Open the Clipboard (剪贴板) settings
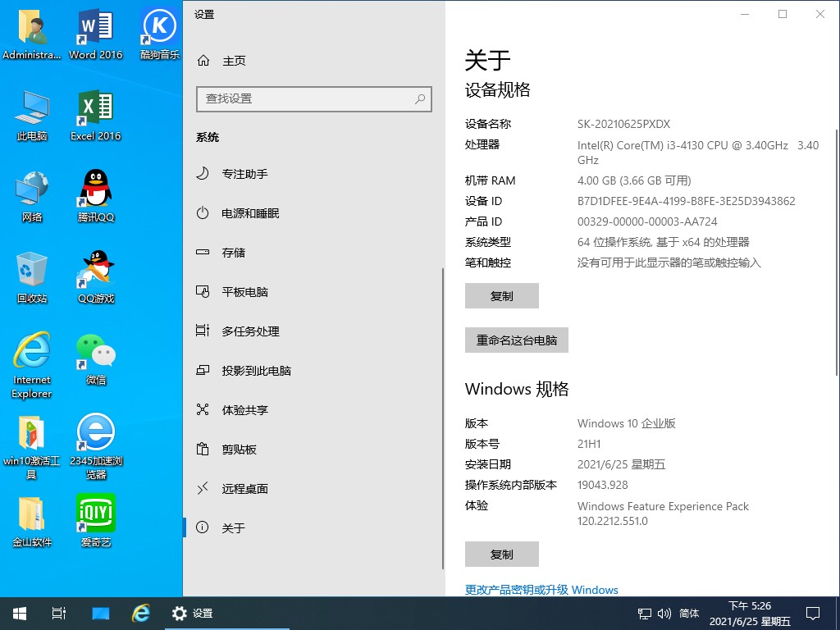The image size is (840, 630). coord(239,450)
